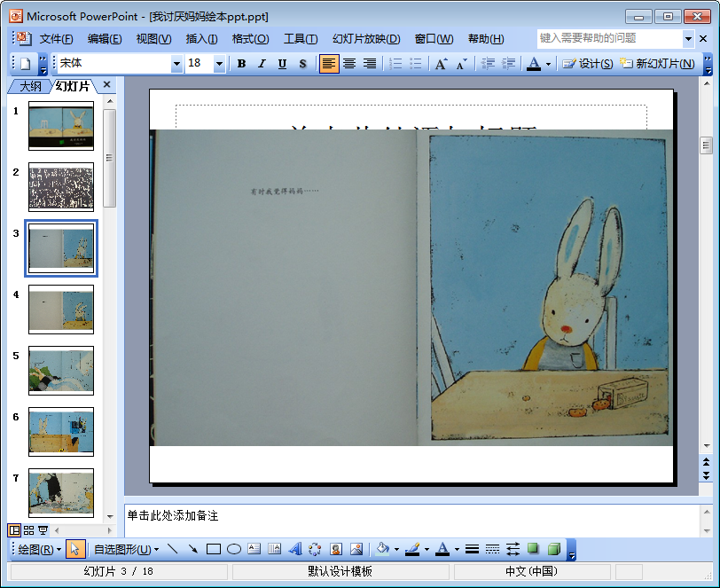Viewport: 720px width, 588px height.
Task: Choose Dash Style icon
Action: coord(492,549)
